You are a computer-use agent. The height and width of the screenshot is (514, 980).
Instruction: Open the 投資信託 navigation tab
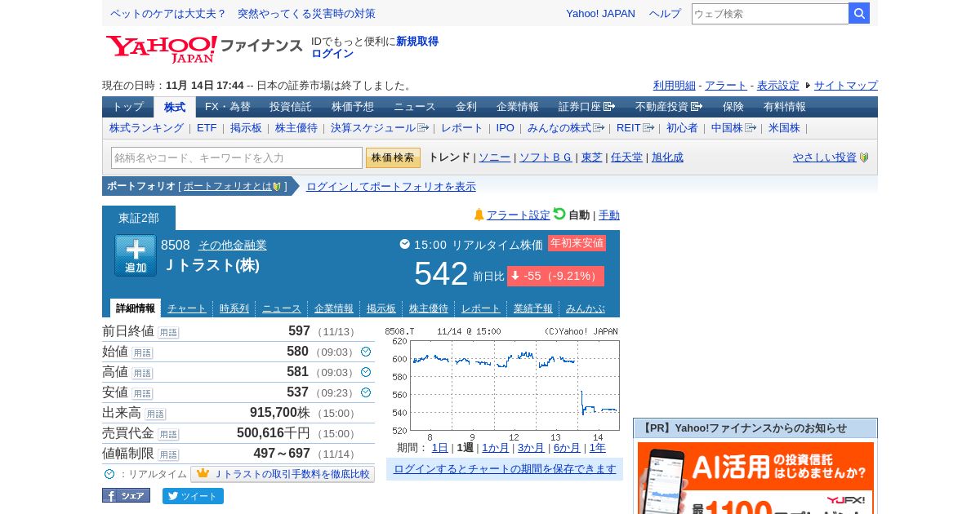[x=291, y=107]
